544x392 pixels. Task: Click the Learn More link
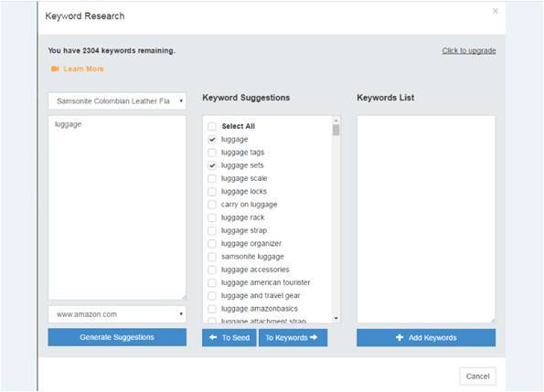click(83, 69)
